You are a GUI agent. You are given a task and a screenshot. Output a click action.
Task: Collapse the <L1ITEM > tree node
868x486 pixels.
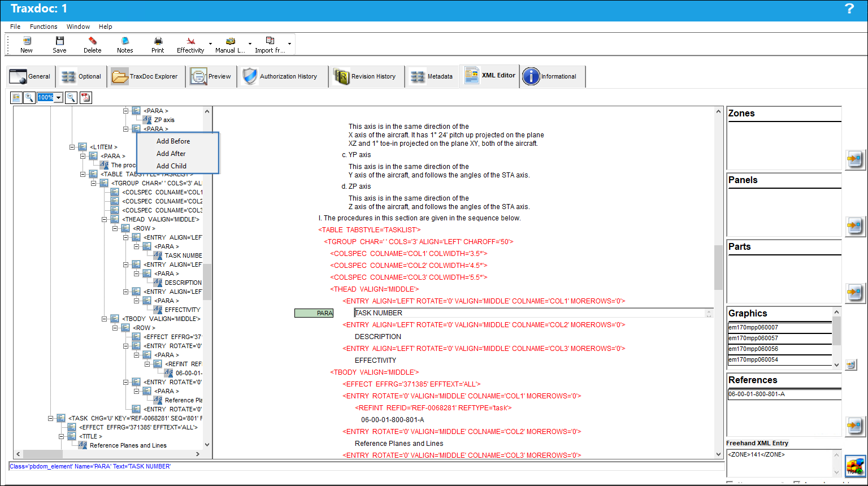pyautogui.click(x=72, y=147)
